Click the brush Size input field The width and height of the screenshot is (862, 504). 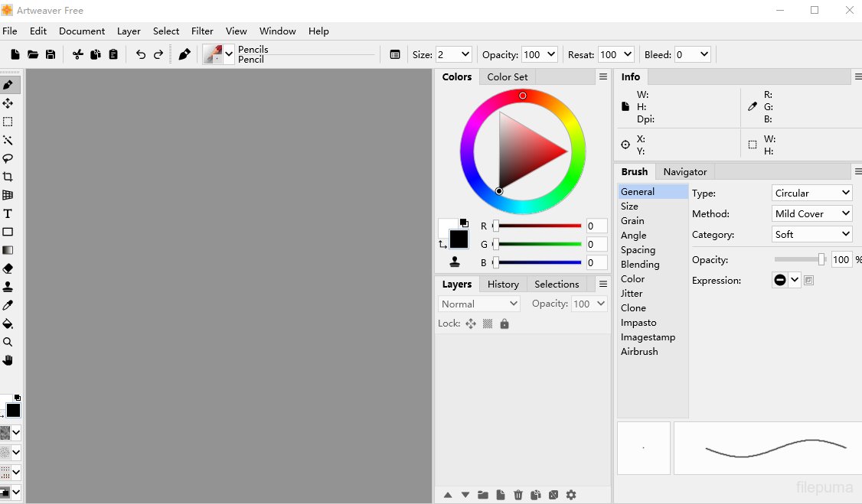click(446, 54)
